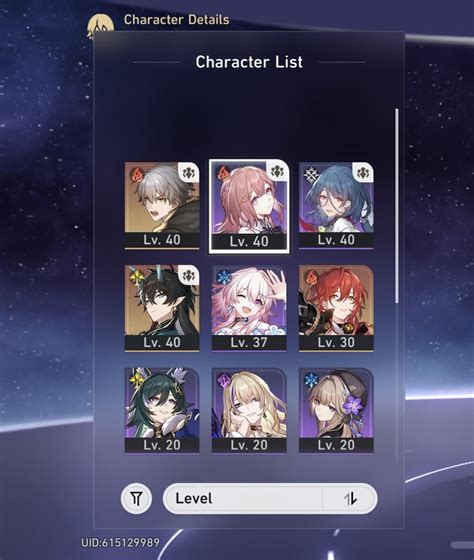
Task: Select the Lv. 20 character with purple flower
Action: click(x=336, y=411)
